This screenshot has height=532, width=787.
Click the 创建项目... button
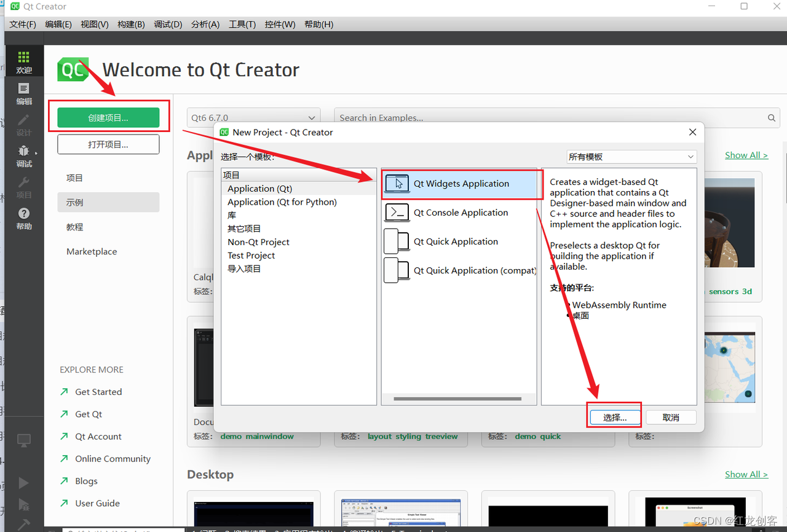(x=108, y=118)
